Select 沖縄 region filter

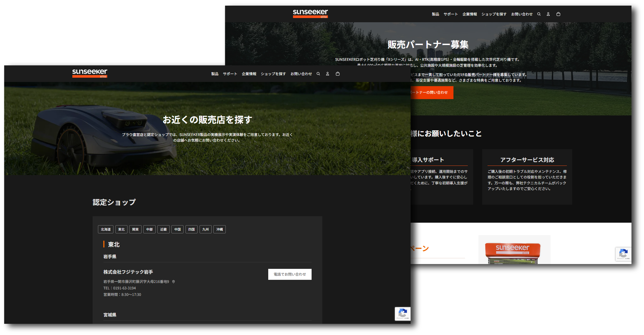219,229
